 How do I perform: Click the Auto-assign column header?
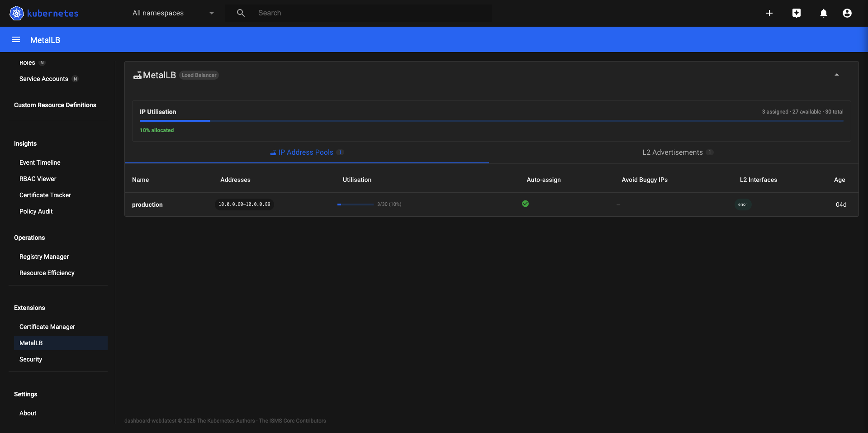544,180
